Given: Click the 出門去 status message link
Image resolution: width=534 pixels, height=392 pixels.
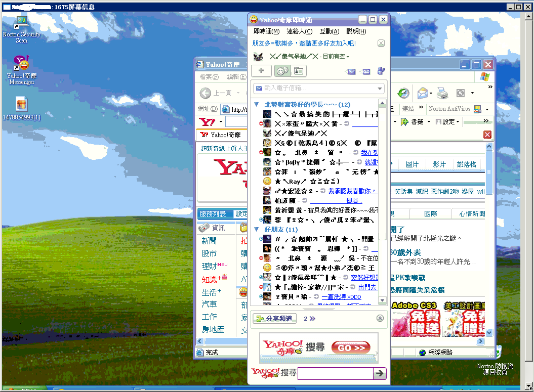Looking at the screenshot, I should point(367,287).
